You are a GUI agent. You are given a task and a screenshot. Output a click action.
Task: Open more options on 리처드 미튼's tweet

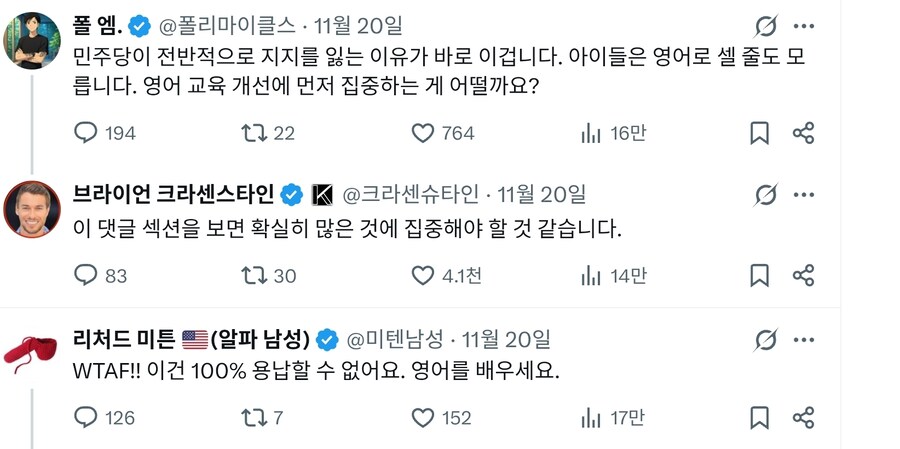[804, 338]
